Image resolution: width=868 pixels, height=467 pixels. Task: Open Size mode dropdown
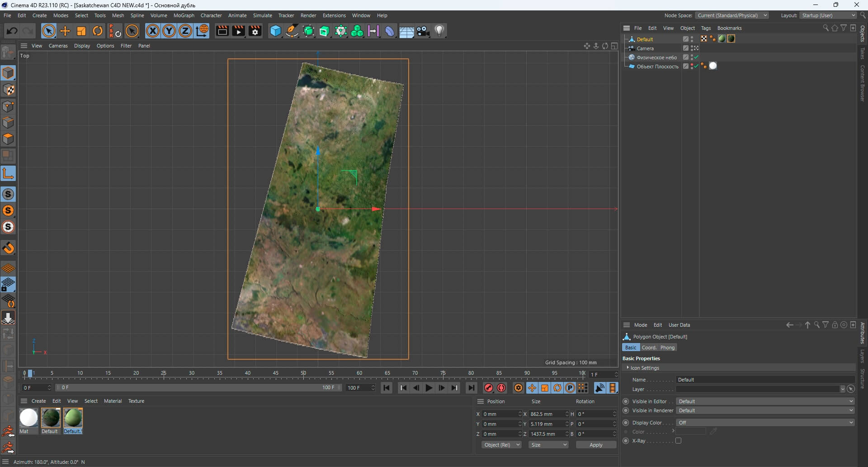(x=548, y=445)
